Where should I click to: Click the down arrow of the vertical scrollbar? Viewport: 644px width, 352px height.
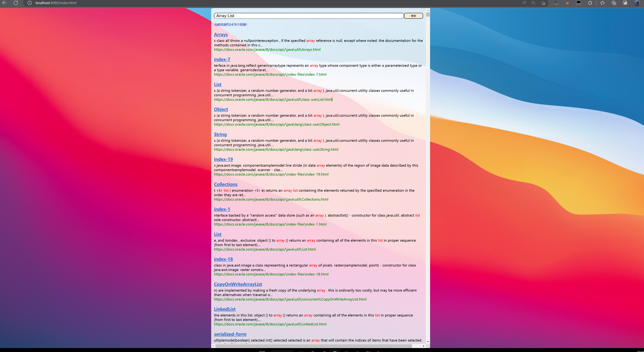428,342
